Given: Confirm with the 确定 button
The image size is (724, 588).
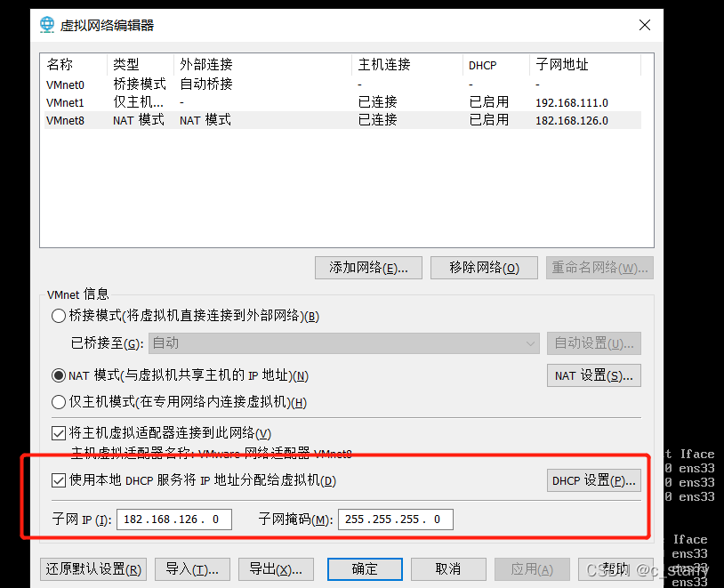Looking at the screenshot, I should (365, 569).
